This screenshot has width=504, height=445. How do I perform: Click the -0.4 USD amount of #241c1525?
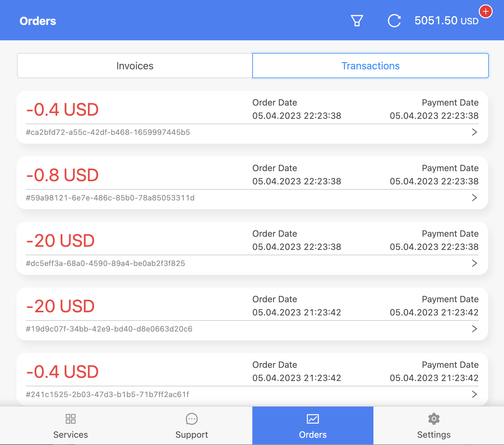point(62,372)
